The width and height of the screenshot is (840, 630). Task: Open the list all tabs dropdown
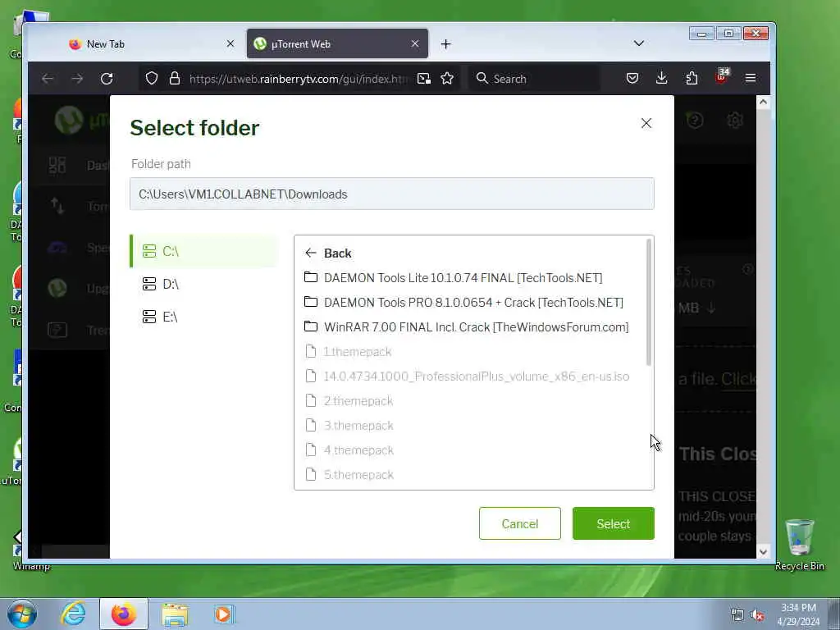[x=638, y=43]
